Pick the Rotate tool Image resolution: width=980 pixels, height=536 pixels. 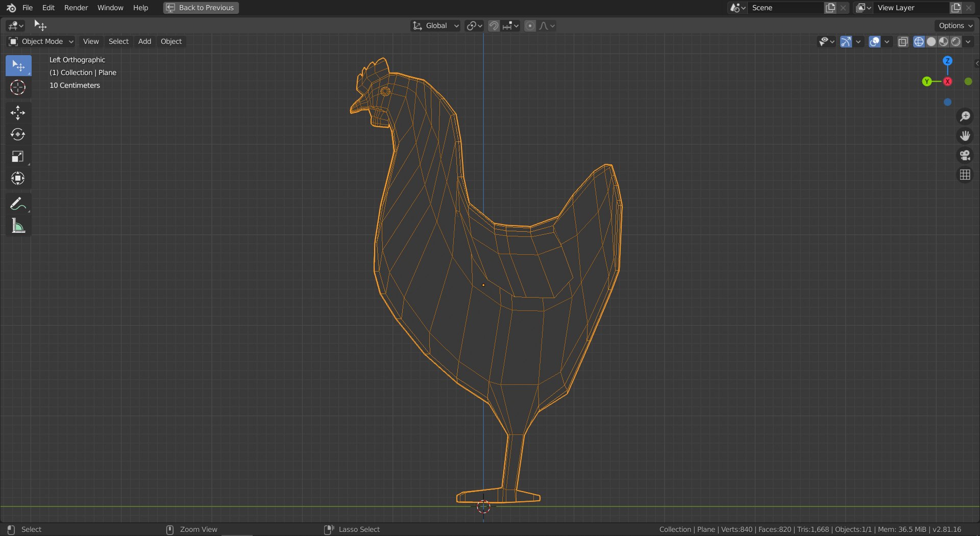coord(18,135)
